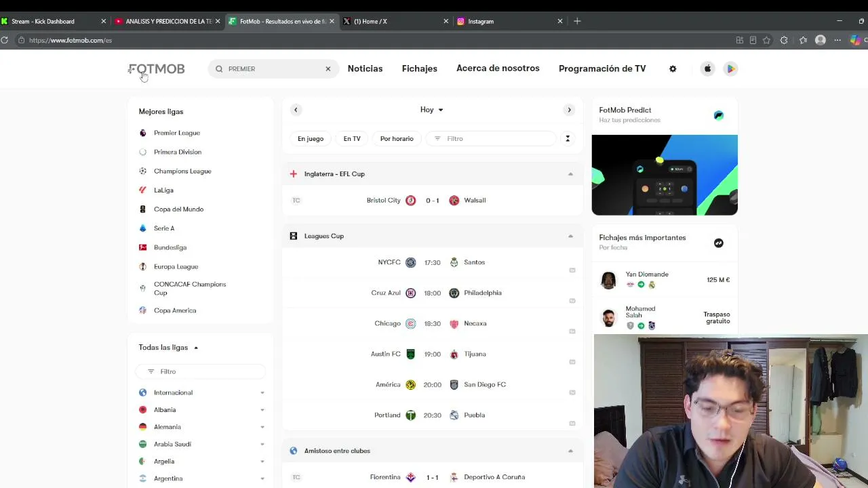Focus the leagues Filtro input
Image resolution: width=868 pixels, height=488 pixels.
click(199, 371)
